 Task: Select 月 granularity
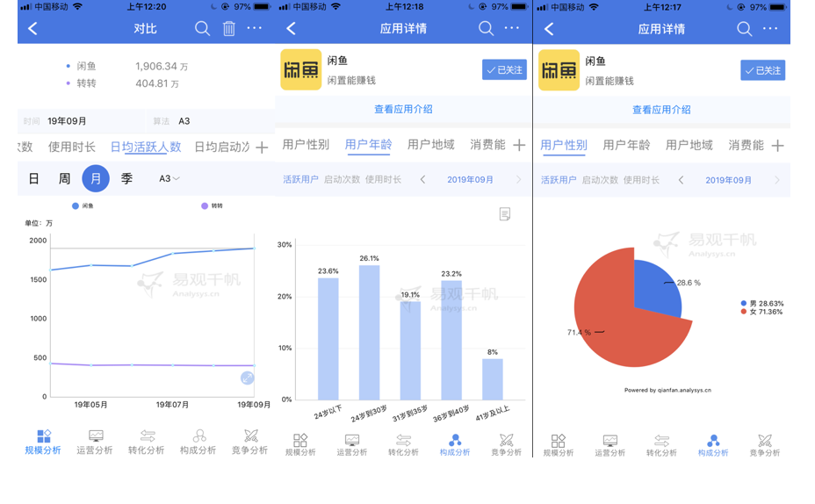tap(96, 179)
